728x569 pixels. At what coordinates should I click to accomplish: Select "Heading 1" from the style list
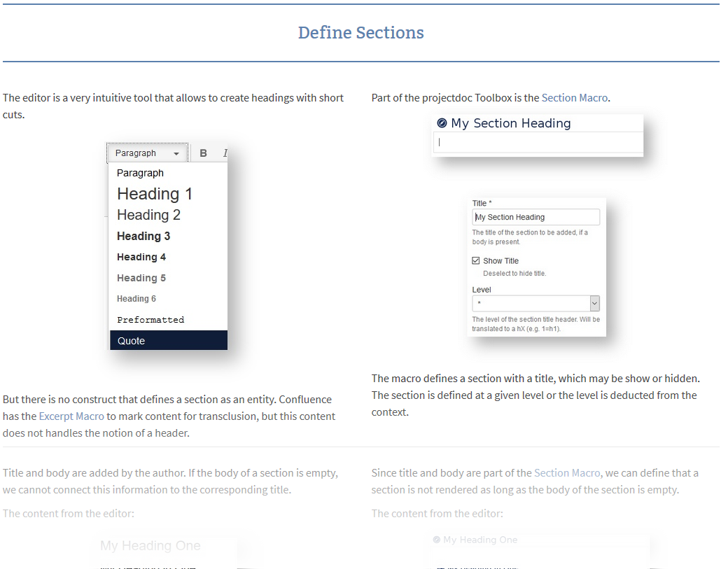pyautogui.click(x=154, y=194)
